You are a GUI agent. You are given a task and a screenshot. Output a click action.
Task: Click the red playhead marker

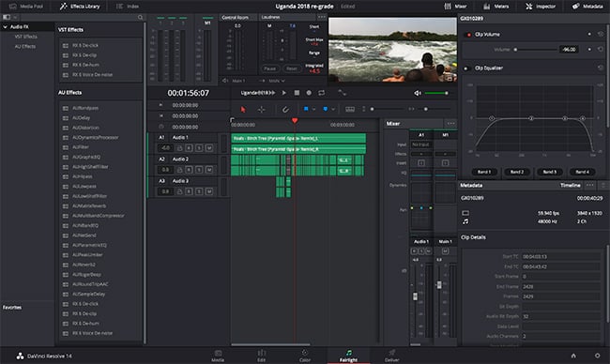[295, 121]
